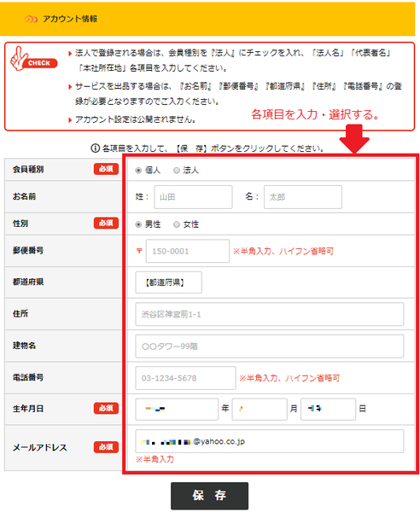This screenshot has height=512, width=420.
Task: Focus the 電話番号 phone number field
Action: (x=186, y=378)
